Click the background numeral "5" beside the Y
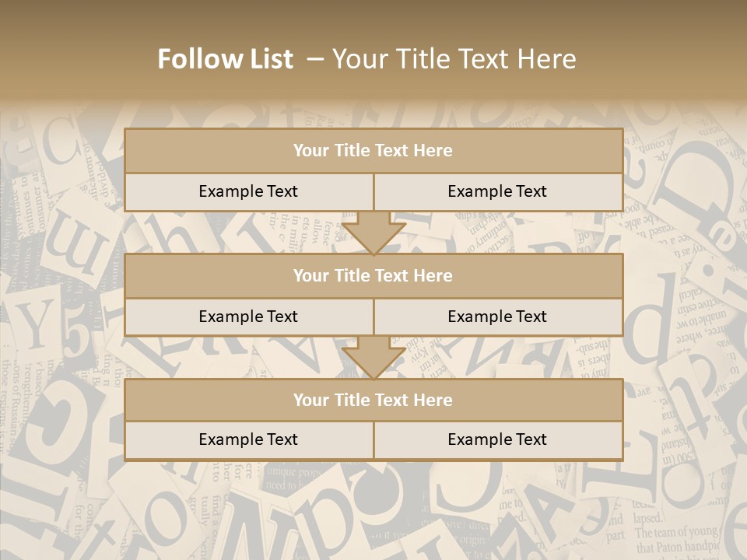 pyautogui.click(x=76, y=336)
